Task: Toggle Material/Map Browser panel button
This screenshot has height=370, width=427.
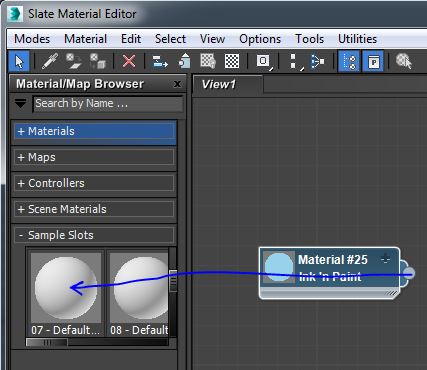Action: click(x=349, y=62)
